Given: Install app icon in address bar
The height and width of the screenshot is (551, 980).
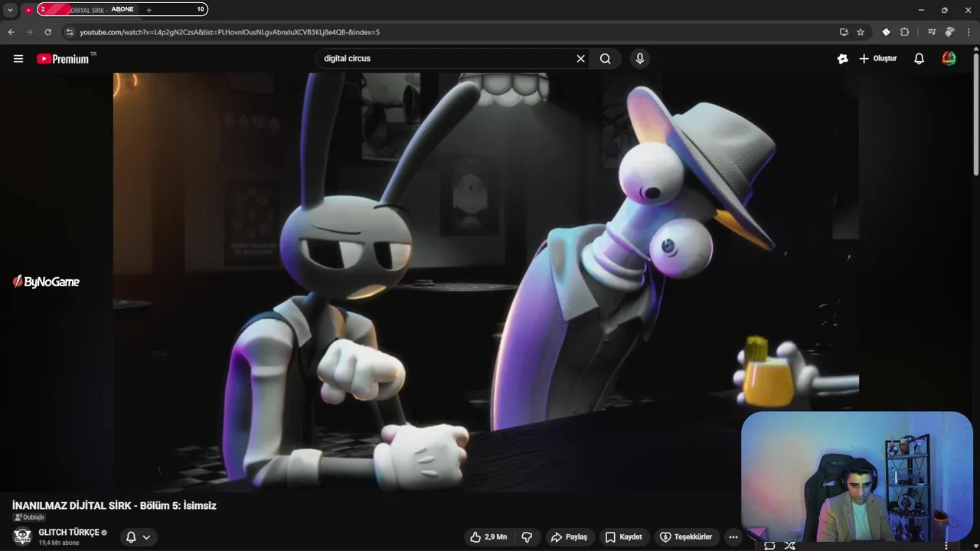Looking at the screenshot, I should [844, 32].
